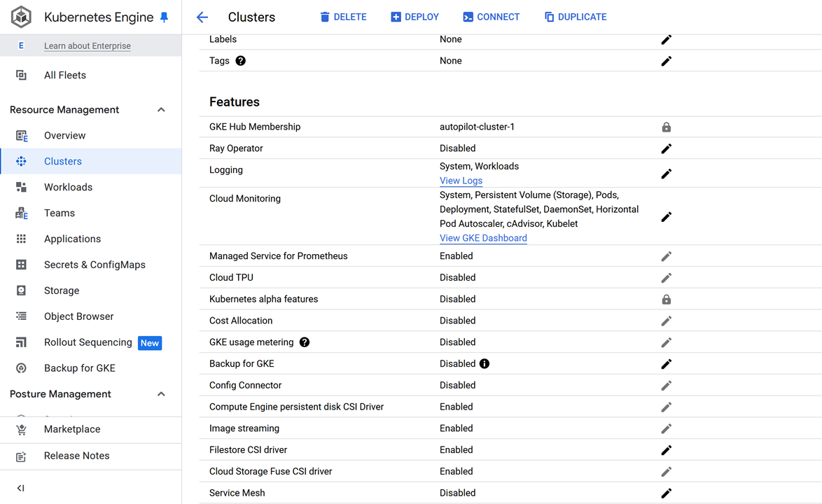This screenshot has height=504, width=822.
Task: Edit Labels with pencil icon
Action: 667,40
